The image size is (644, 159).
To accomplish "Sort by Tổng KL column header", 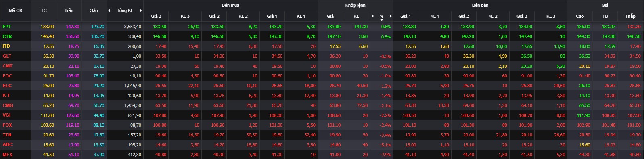I will pyautogui.click(x=125, y=10).
